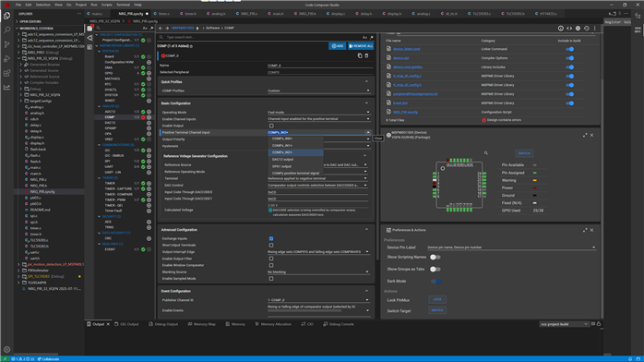
Task: Open the Terminal menu
Action: pos(123,5)
